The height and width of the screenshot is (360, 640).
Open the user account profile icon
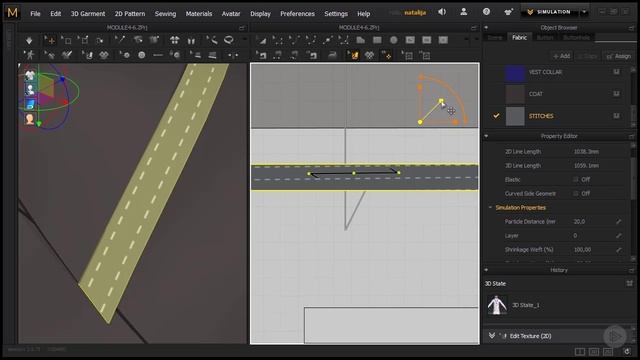(x=464, y=12)
